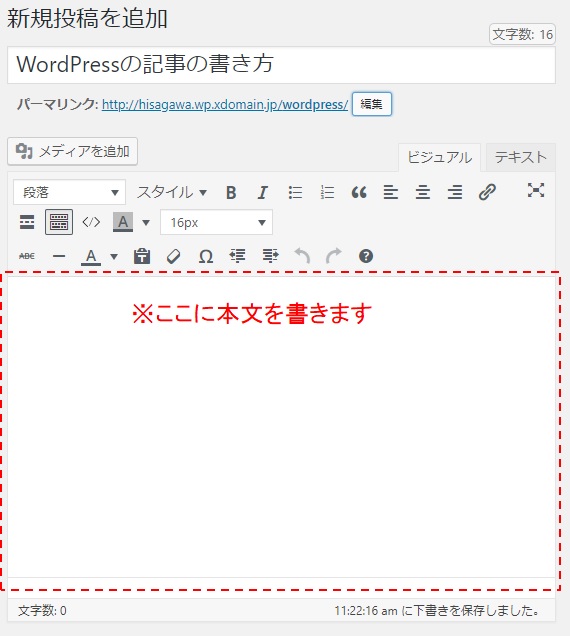Align text right

455,192
